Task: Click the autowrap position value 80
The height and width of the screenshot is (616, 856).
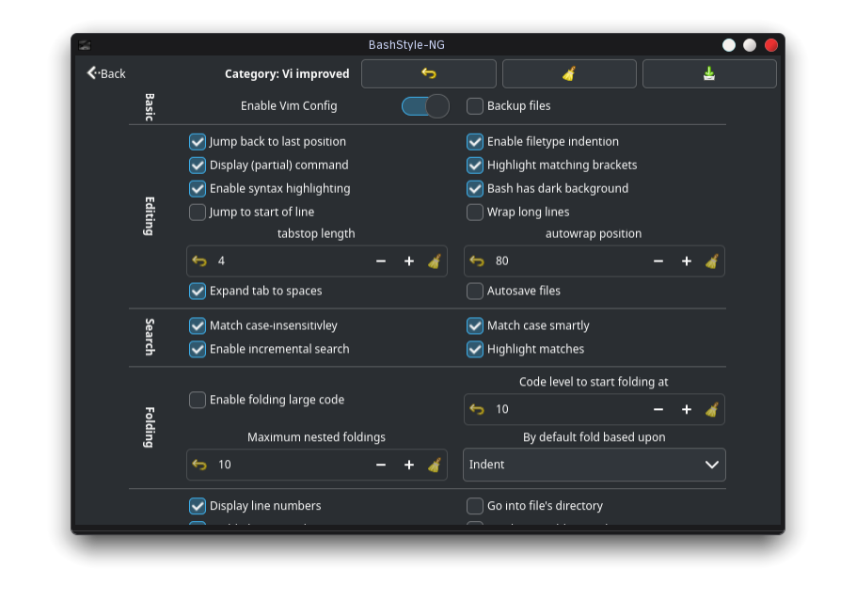Action: click(x=501, y=261)
